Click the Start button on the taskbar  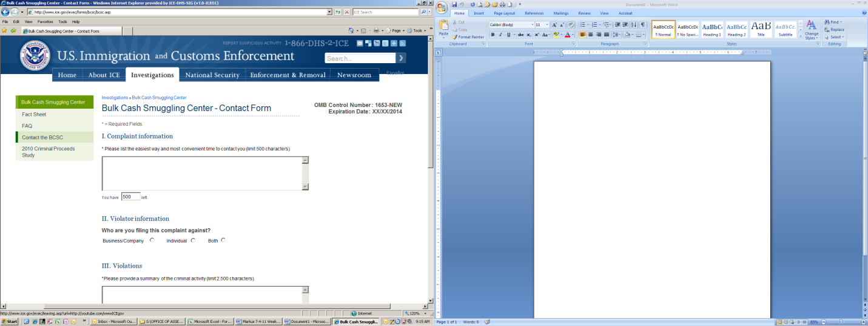[10, 322]
